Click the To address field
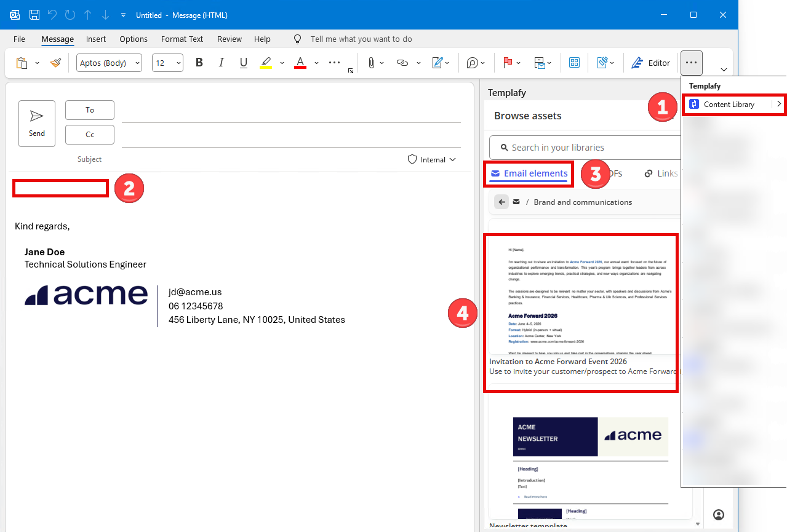Screen dimensions: 787x532 (291, 111)
